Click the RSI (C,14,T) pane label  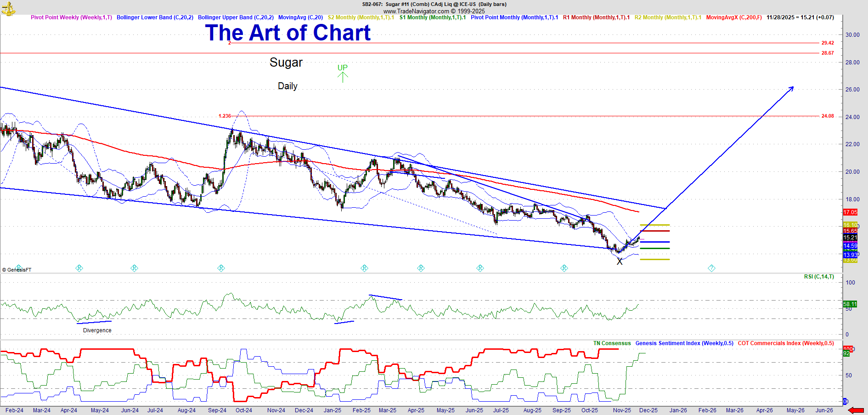[x=819, y=277]
